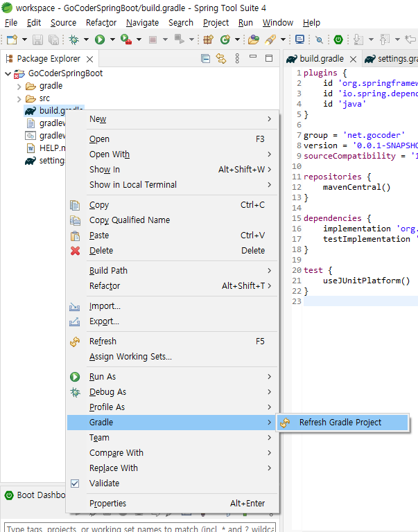Click the Save toolbar icon
The width and height of the screenshot is (418, 532).
37,39
